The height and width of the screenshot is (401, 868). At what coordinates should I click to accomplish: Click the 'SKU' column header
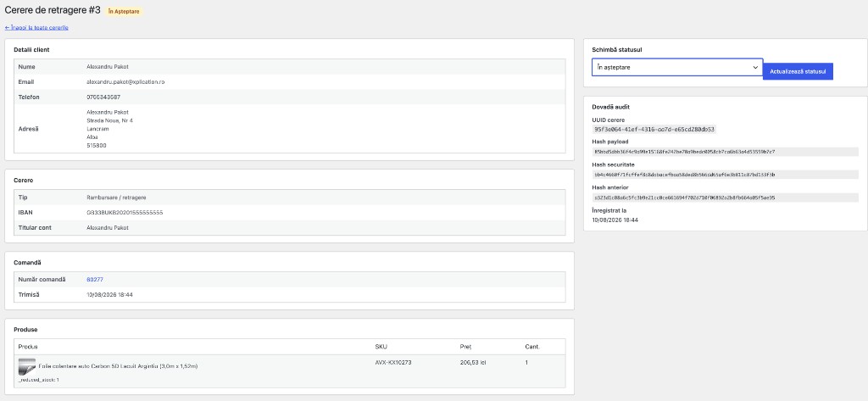tap(381, 347)
